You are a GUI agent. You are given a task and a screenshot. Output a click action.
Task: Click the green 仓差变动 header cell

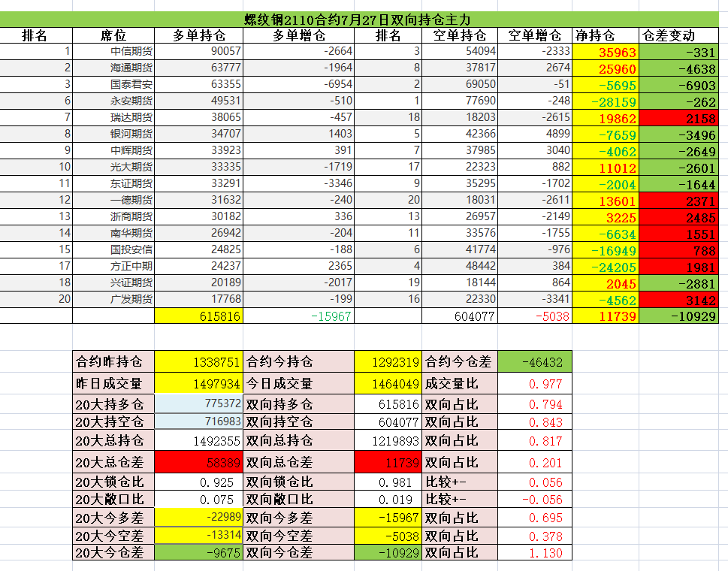678,35
